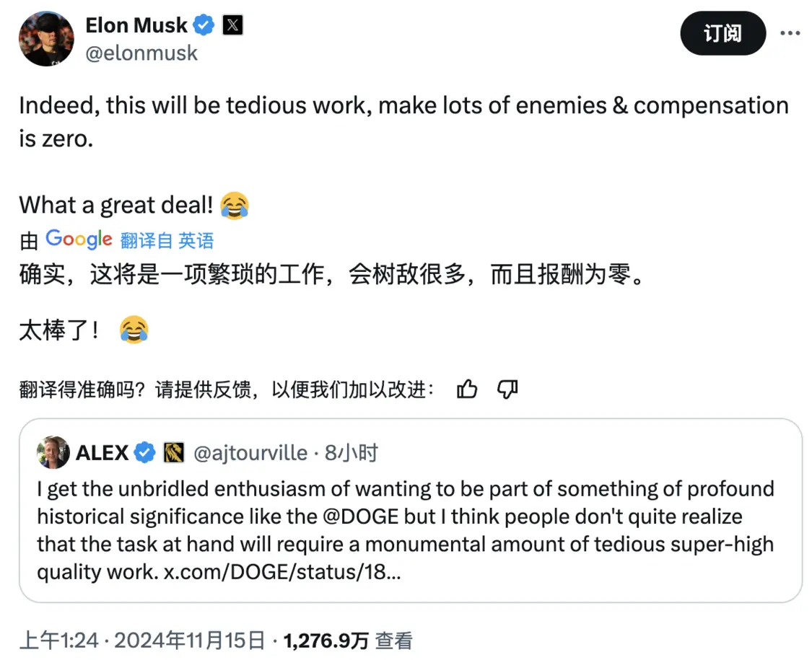Click the 8小时 timestamp on quoted tweet

point(352,453)
